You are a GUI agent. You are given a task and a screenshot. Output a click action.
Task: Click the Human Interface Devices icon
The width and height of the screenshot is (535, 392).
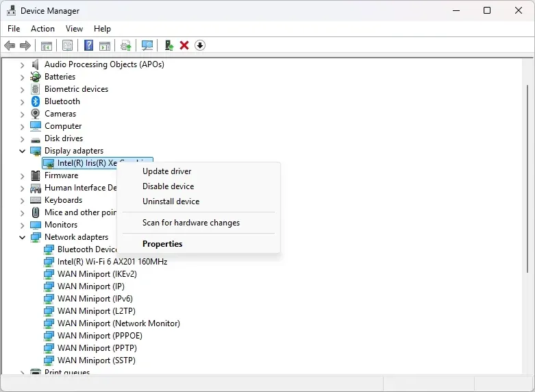[x=36, y=188]
